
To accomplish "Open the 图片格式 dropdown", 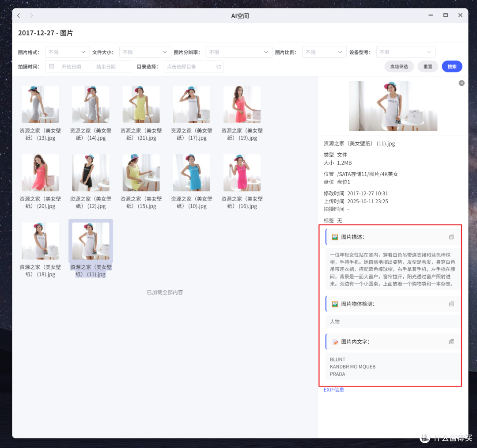I will pyautogui.click(x=67, y=52).
